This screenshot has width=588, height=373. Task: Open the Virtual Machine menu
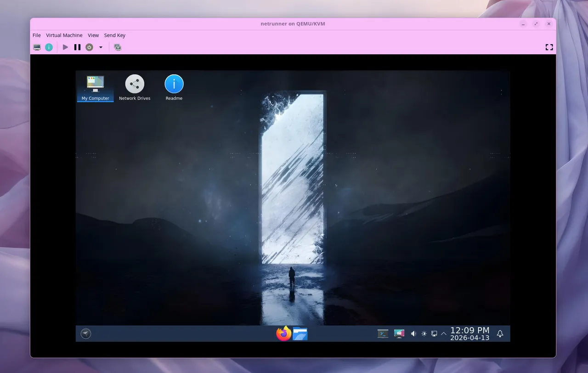pos(64,35)
